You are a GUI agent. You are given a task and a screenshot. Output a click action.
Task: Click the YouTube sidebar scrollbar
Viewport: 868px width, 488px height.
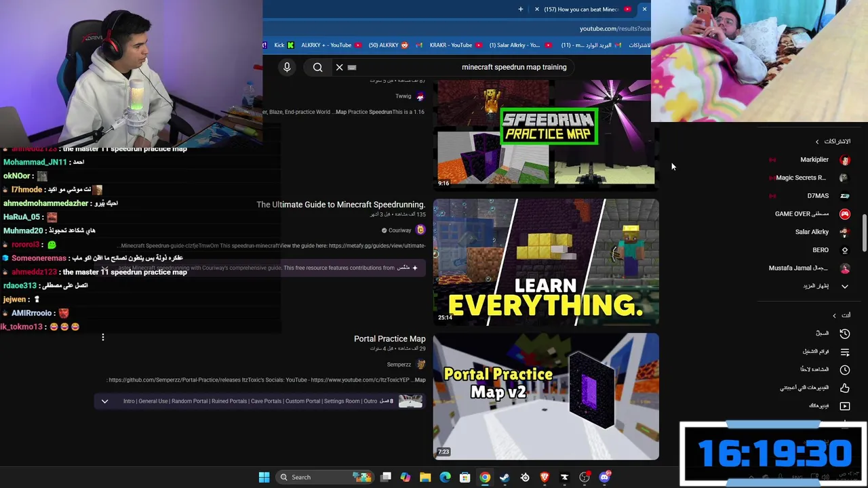click(864, 234)
